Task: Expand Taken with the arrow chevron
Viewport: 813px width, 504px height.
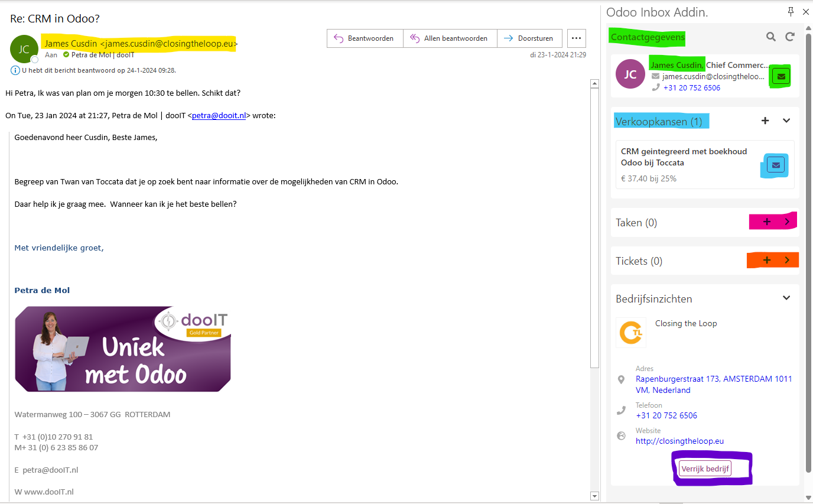Action: point(786,222)
